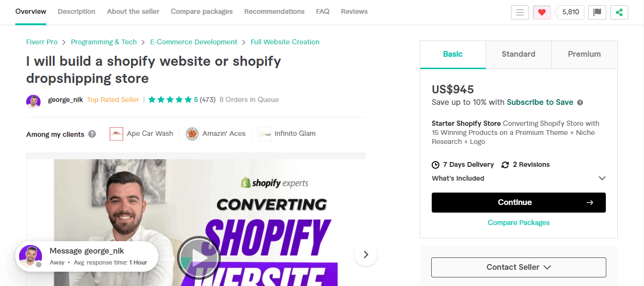644x286 pixels.
Task: Click the help icon beside Among my clients
Action: coord(92,134)
